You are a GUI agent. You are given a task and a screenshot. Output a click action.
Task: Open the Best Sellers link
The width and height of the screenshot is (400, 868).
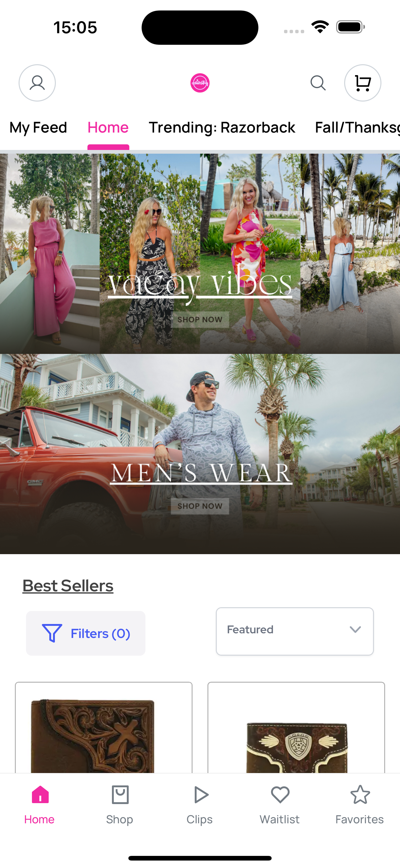(x=68, y=585)
